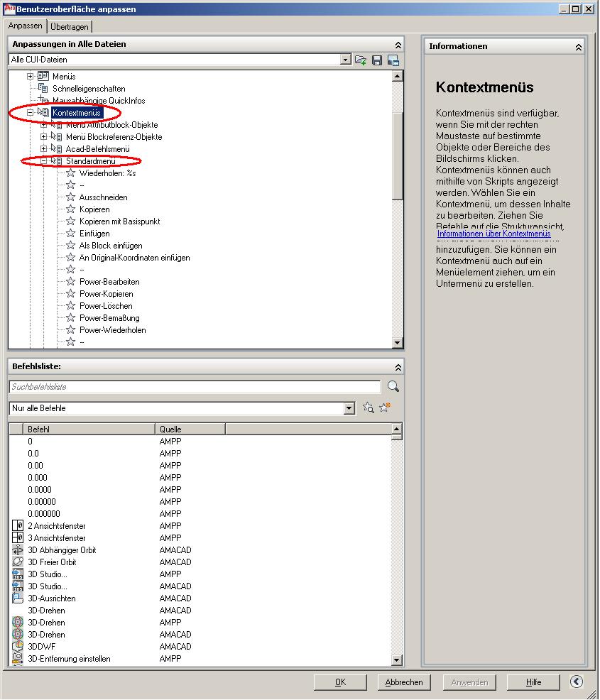This screenshot has width=600, height=700.
Task: Select An Original-Koordinaten einfügen item
Action: pos(134,257)
